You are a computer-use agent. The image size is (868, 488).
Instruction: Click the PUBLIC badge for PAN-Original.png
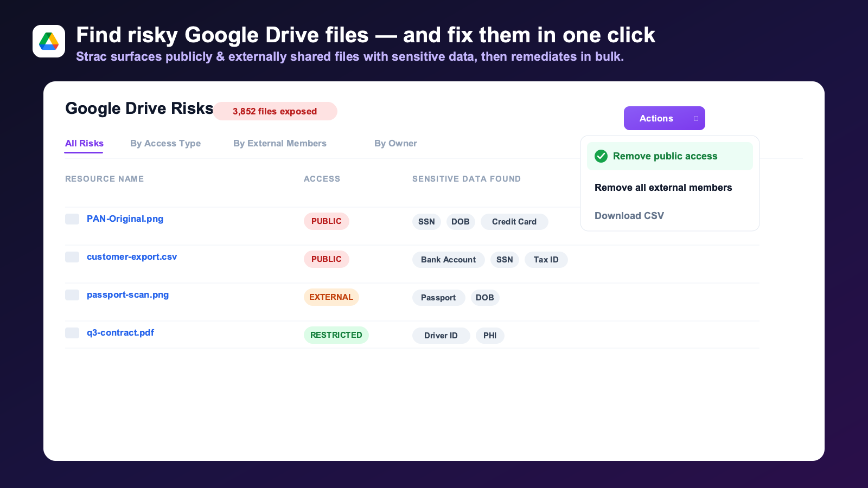[327, 221]
